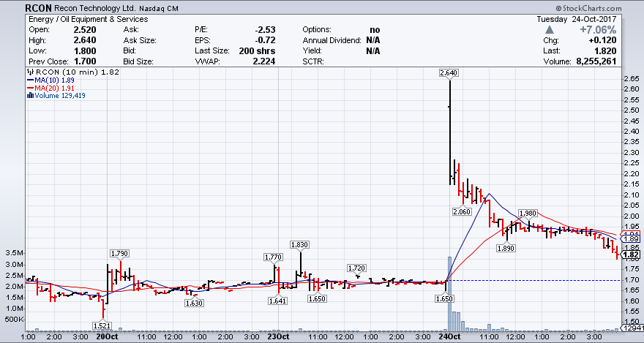Click the Volume histogram legend icon
Screen dimensions: 644x343
point(29,95)
